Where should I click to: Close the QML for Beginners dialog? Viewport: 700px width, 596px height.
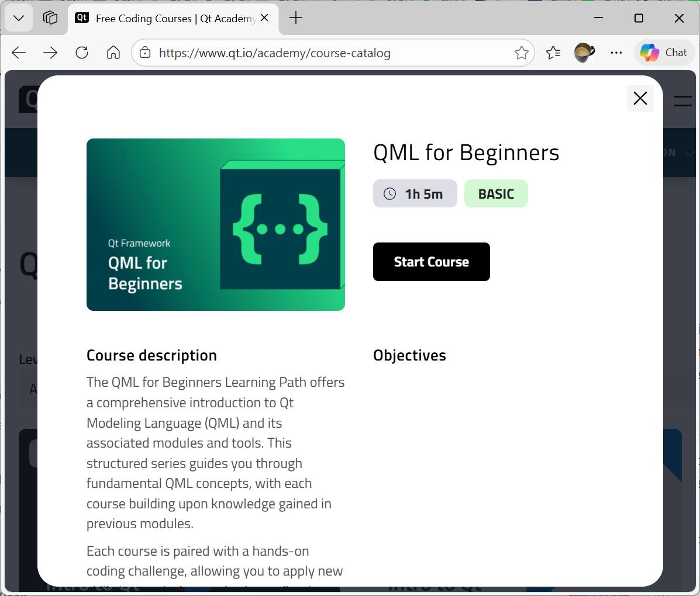click(x=640, y=98)
